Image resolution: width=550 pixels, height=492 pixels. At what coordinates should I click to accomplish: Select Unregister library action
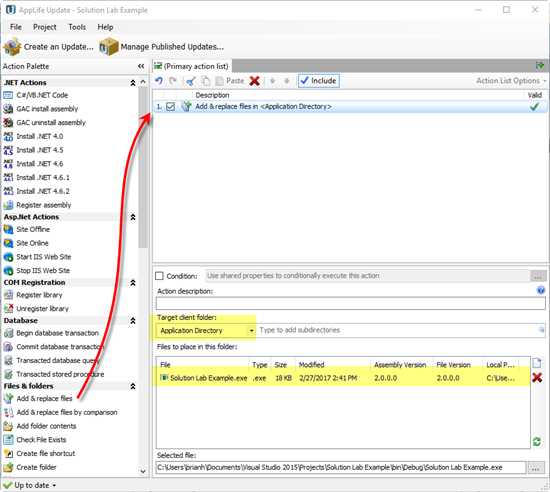[x=36, y=309]
